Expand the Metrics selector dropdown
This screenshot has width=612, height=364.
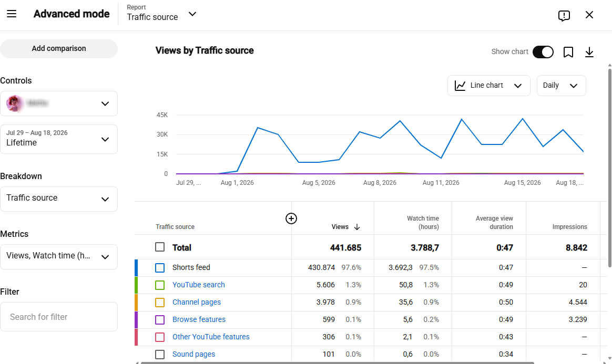click(59, 256)
